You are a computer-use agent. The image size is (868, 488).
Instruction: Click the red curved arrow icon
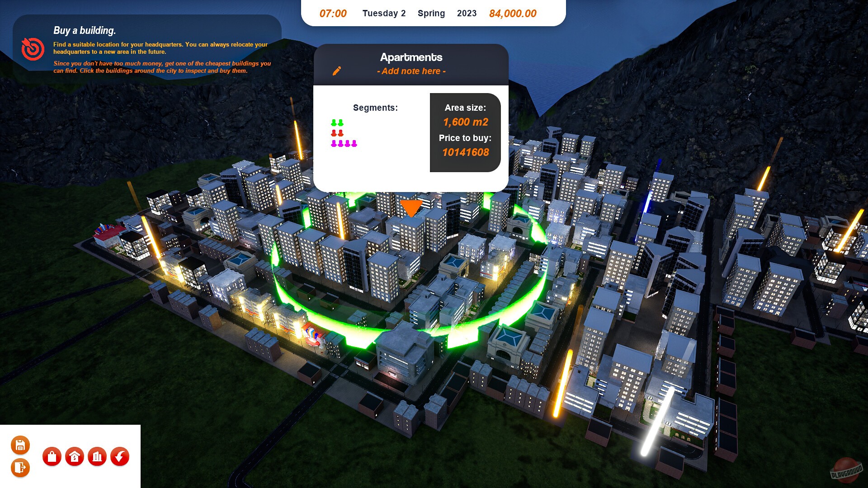coord(120,457)
